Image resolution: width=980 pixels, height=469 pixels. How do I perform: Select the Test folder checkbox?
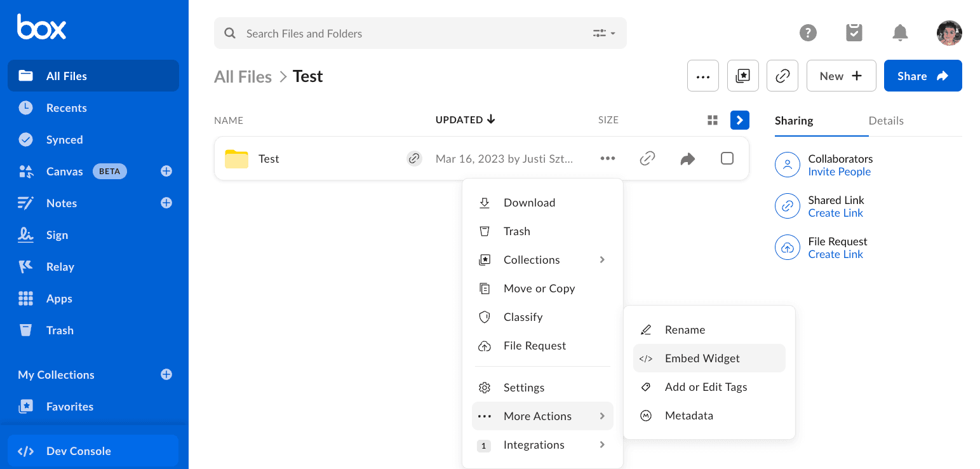727,158
